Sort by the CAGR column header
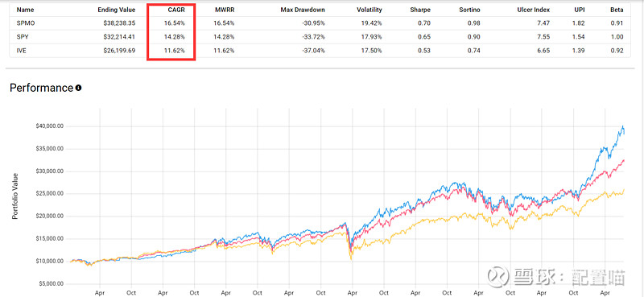Image resolution: width=644 pixels, height=297 pixels. click(176, 10)
